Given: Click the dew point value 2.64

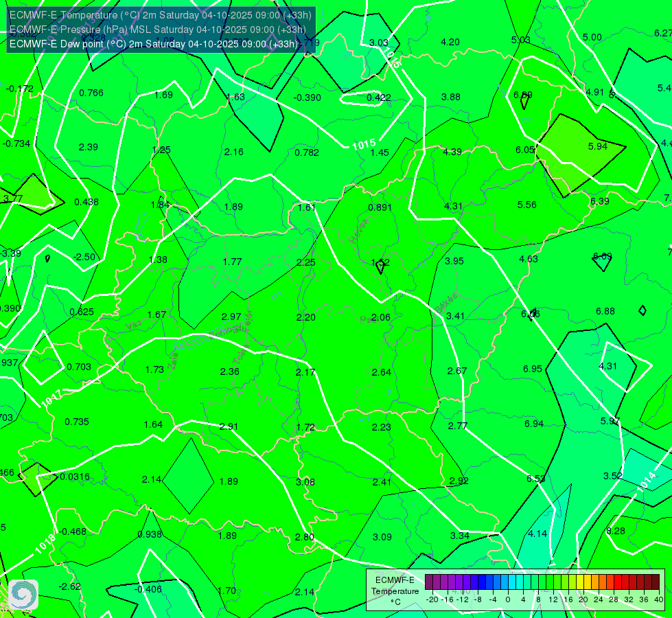Looking at the screenshot, I should click(x=382, y=372).
